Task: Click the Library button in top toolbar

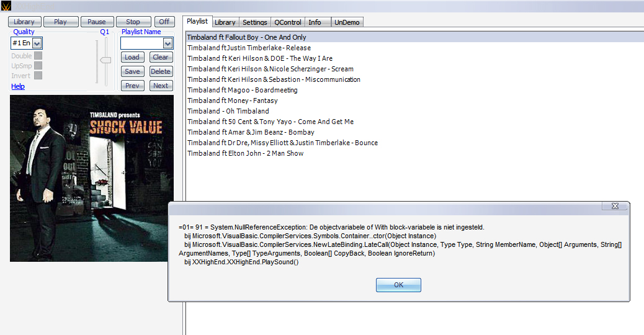Action: pos(24,22)
